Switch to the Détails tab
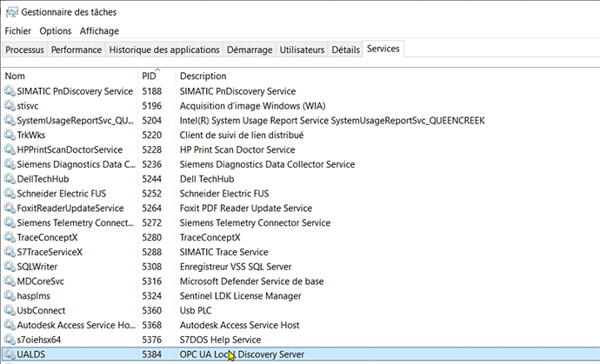This screenshot has width=600, height=364. pyautogui.click(x=345, y=50)
